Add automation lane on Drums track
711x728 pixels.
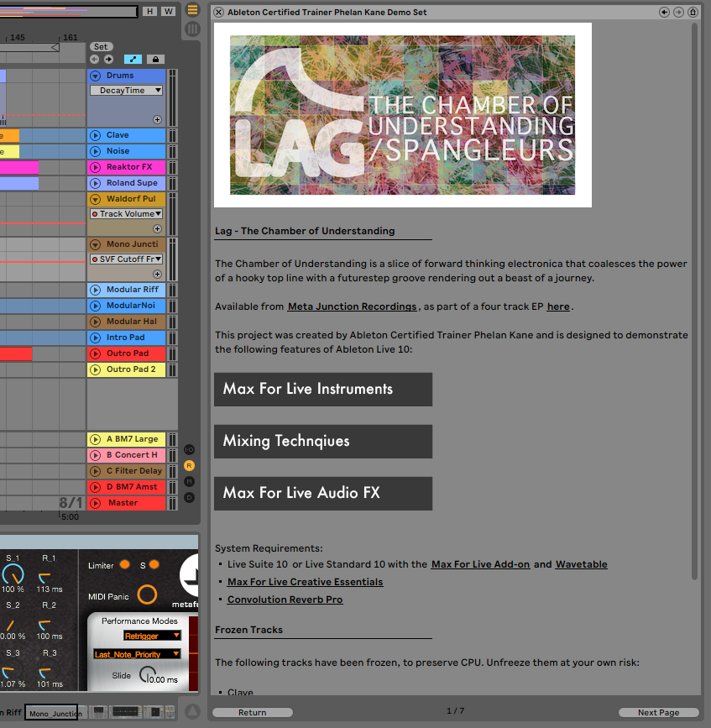(x=157, y=120)
